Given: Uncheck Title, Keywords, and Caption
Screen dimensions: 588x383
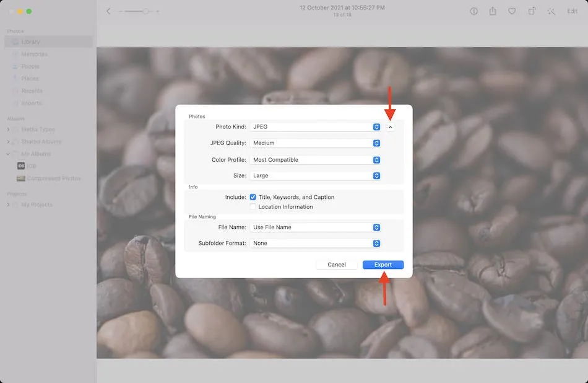Looking at the screenshot, I should (x=253, y=197).
